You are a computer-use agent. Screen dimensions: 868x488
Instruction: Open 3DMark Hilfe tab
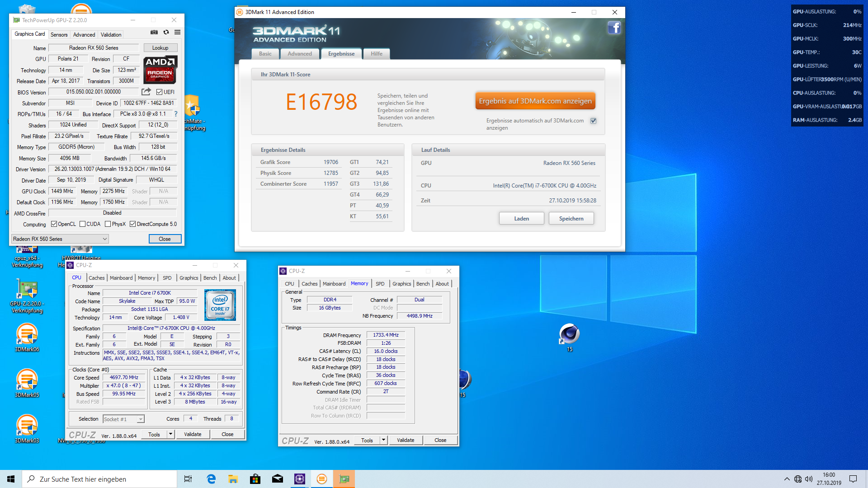pyautogui.click(x=377, y=54)
